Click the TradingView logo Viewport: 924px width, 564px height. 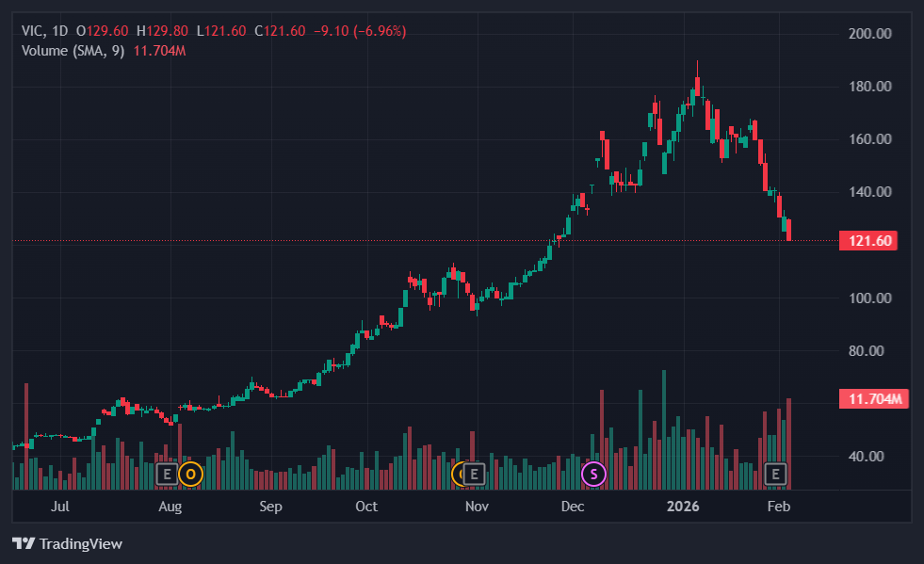tap(67, 543)
